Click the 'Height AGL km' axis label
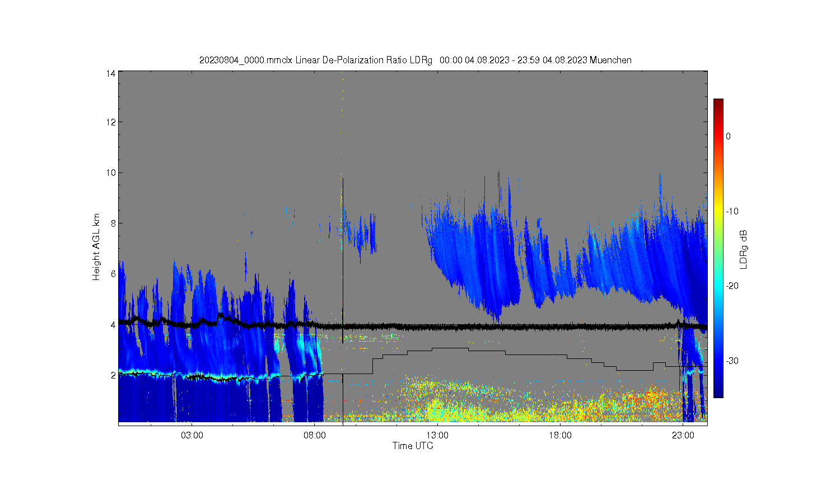Screen dimensions: 840x504 pos(96,247)
